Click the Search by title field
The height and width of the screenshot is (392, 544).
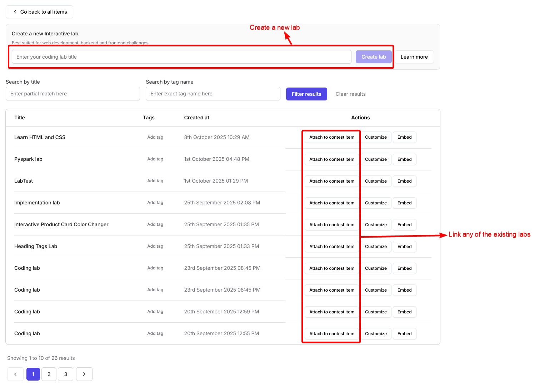73,94
